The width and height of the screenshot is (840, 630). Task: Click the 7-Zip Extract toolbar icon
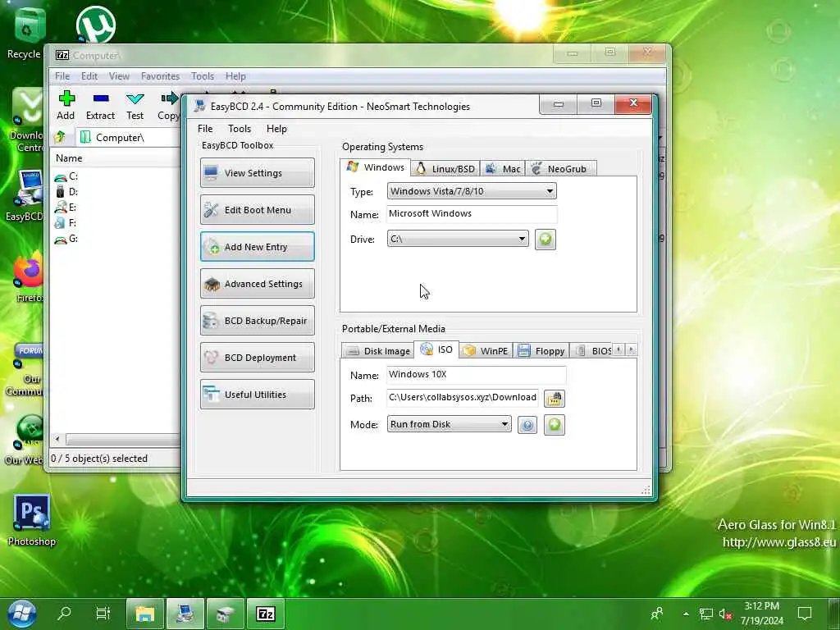coord(101,106)
